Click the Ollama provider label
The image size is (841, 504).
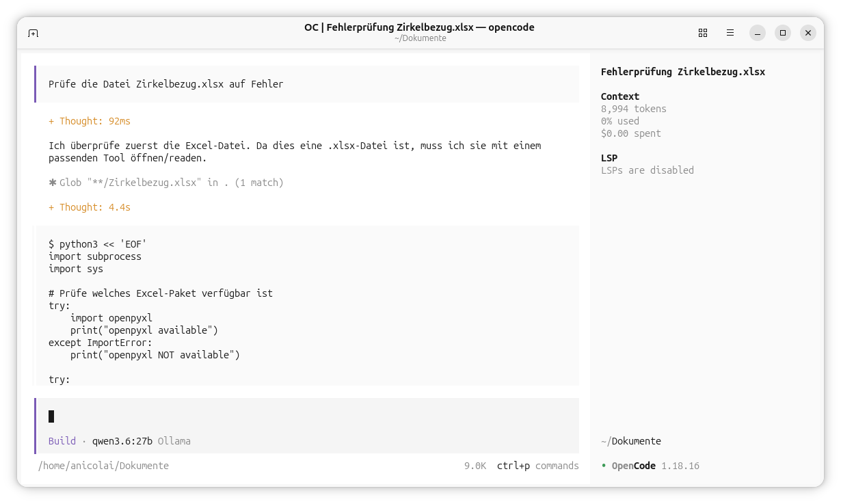point(174,441)
